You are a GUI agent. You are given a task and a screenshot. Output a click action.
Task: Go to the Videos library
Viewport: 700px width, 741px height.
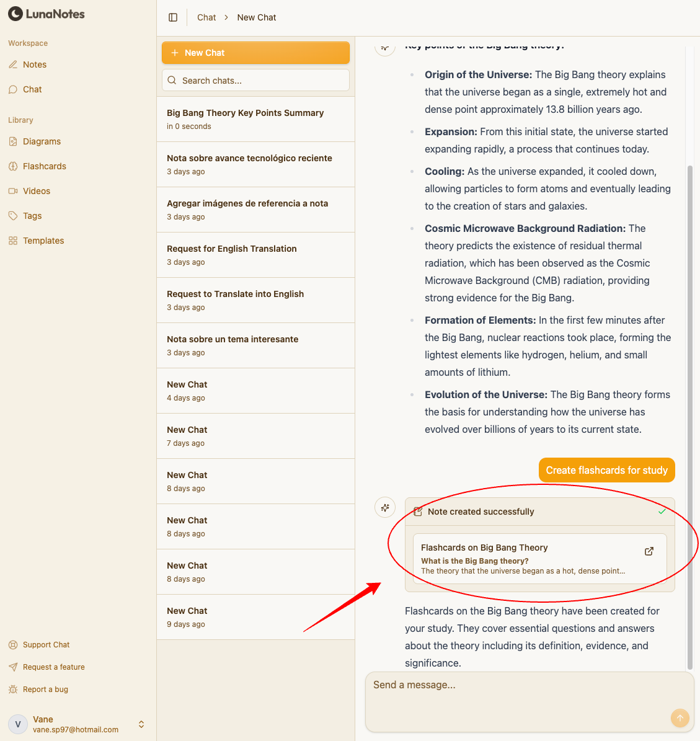36,191
